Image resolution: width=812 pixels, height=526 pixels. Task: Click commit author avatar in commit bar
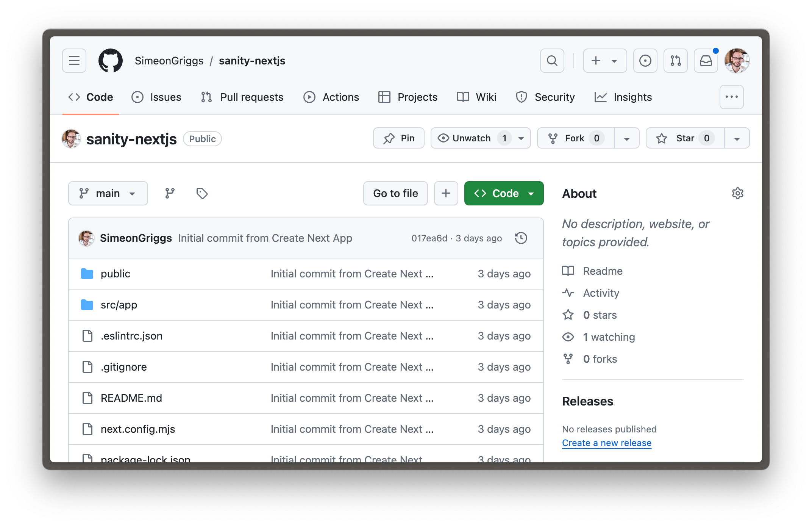coord(86,238)
